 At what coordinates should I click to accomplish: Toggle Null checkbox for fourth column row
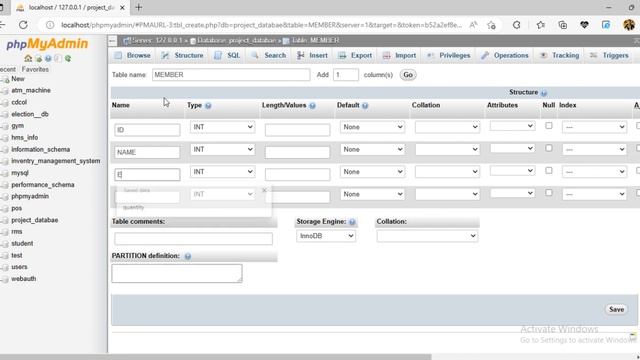tap(549, 193)
